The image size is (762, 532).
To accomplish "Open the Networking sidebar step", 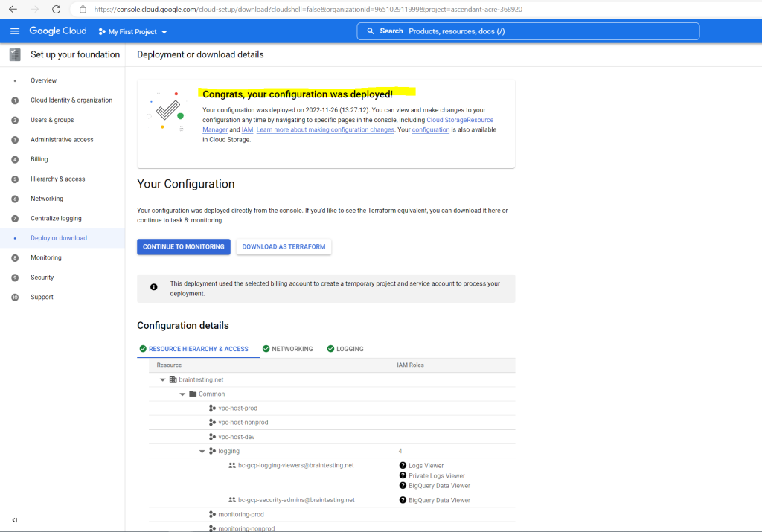I will click(x=47, y=199).
